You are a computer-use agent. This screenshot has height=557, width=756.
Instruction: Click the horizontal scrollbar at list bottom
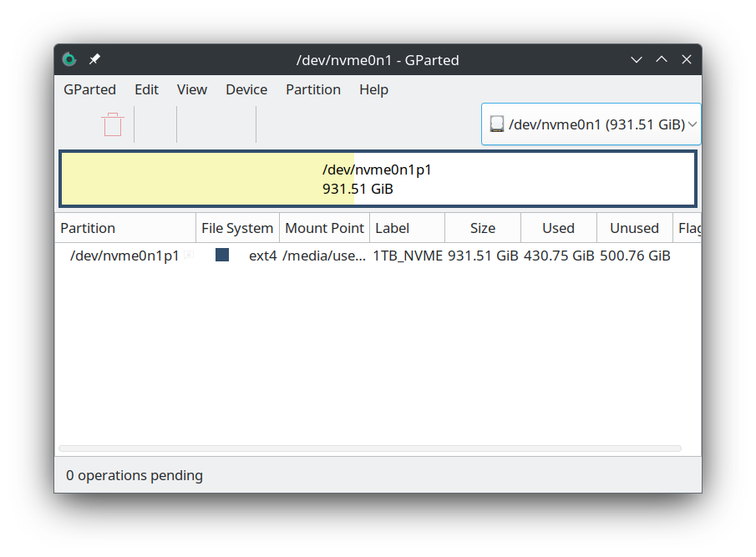(x=370, y=448)
